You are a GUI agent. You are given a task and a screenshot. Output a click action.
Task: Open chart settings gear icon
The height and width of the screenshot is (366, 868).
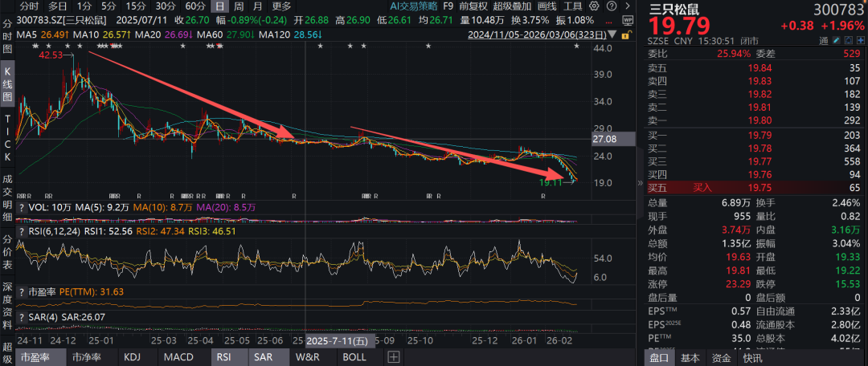tap(594, 6)
